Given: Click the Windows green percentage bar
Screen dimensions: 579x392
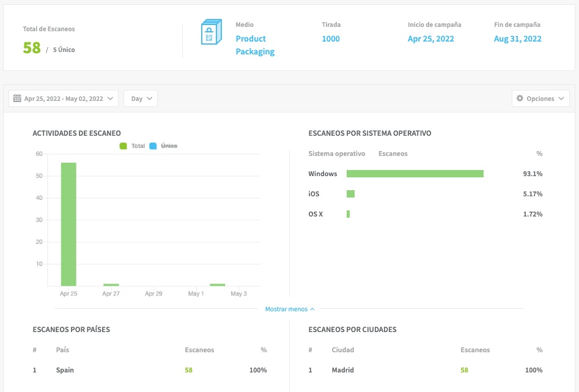Looking at the screenshot, I should click(x=415, y=174).
